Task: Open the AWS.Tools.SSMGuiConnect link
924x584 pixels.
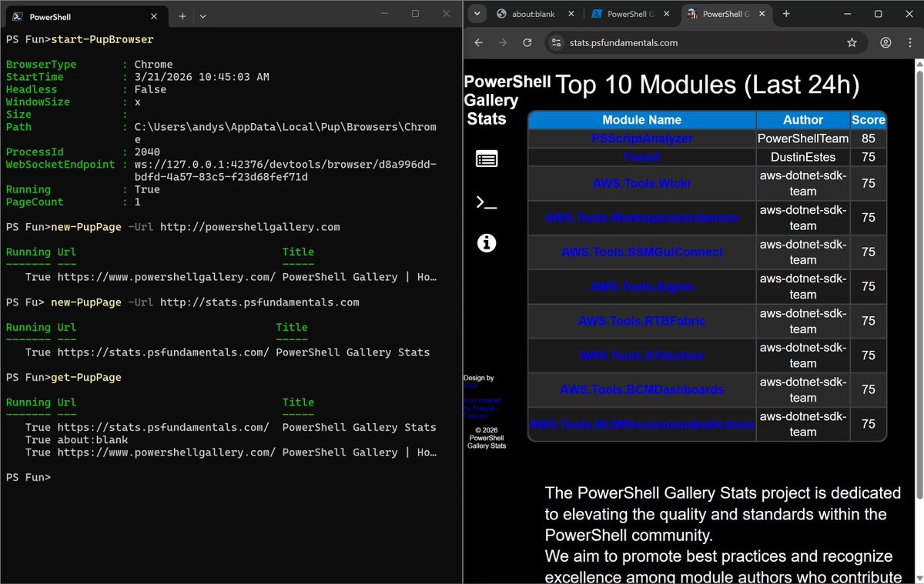Action: point(641,252)
